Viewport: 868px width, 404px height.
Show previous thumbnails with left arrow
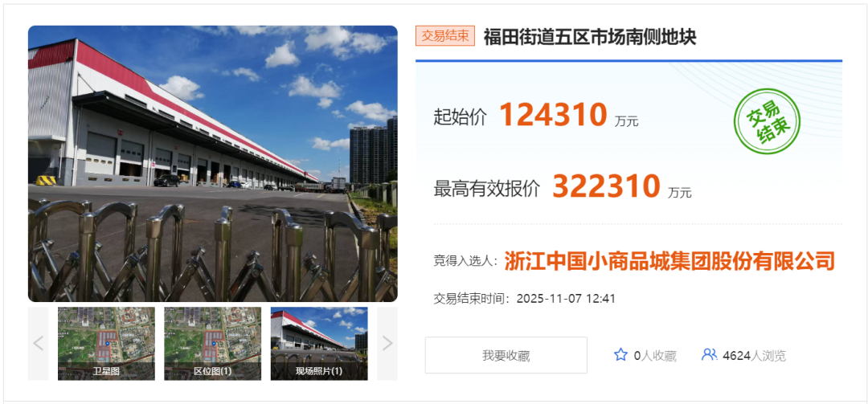(39, 344)
